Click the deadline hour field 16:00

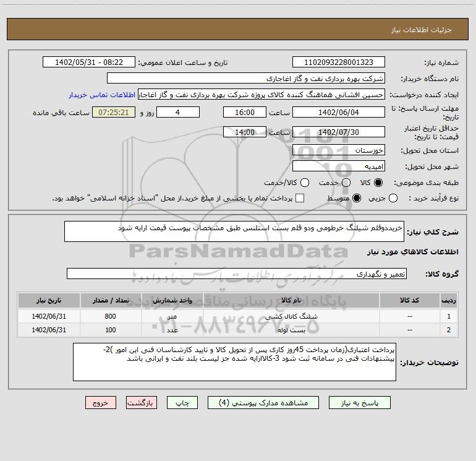245,112
